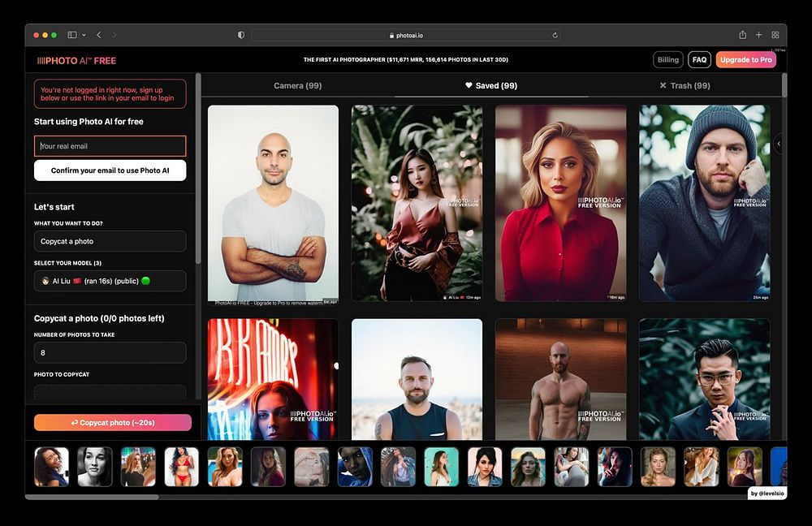Open man in gray beanie photo
Screen dimensions: 812x526
(704, 203)
